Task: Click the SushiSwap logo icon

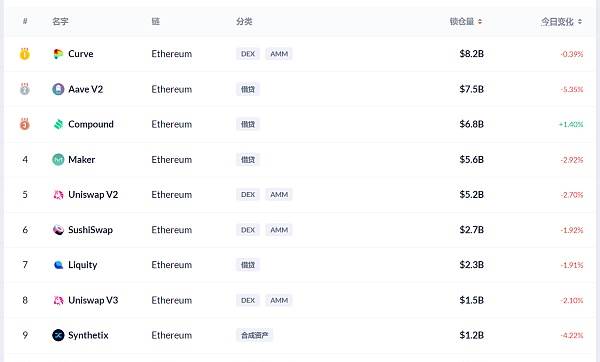Action: pyautogui.click(x=58, y=230)
